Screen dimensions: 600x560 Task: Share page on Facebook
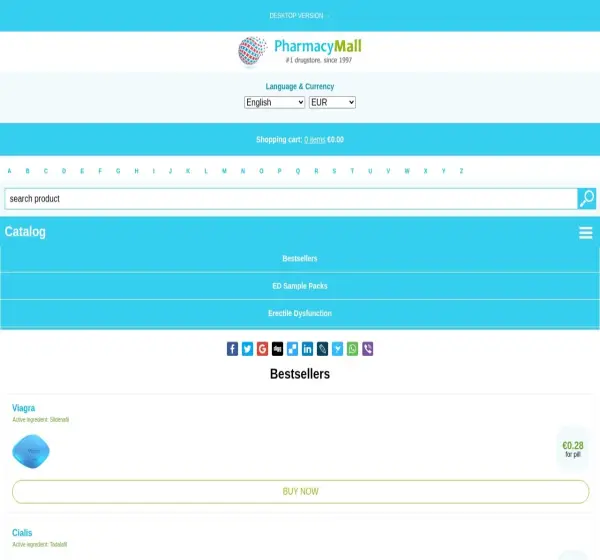pyautogui.click(x=232, y=349)
